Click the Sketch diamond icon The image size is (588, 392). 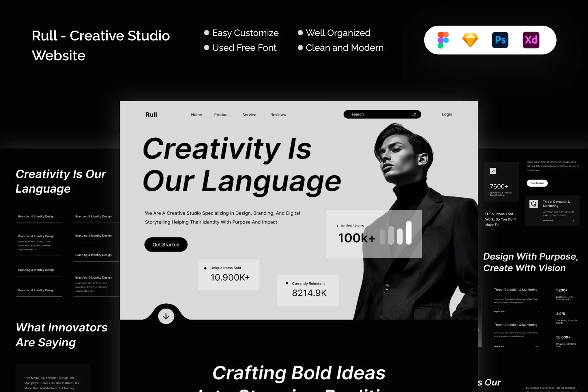470,40
